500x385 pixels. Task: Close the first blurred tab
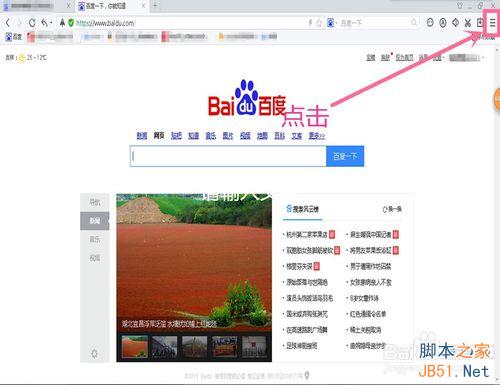(68, 6)
